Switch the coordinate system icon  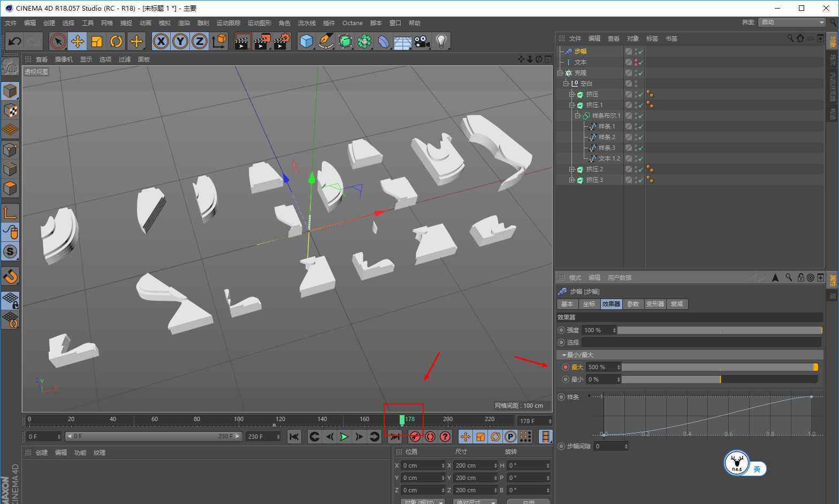[219, 41]
